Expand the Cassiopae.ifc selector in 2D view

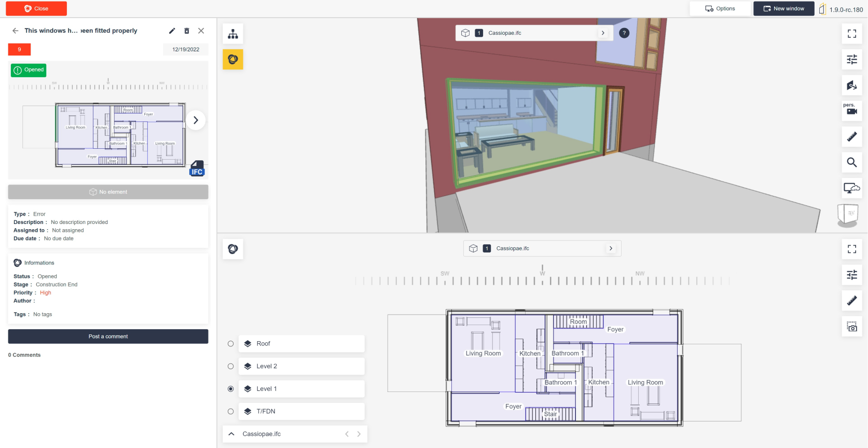click(x=611, y=248)
